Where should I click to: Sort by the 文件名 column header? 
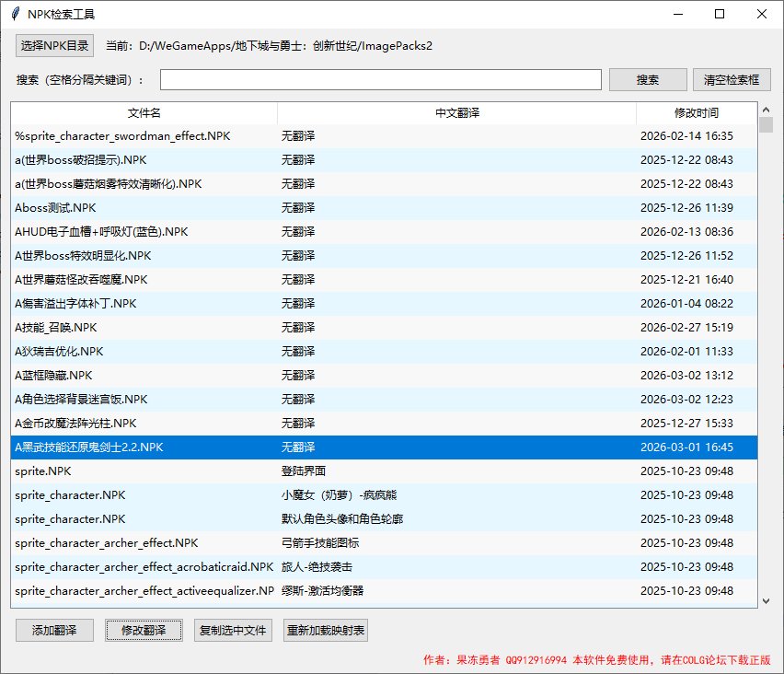(143, 112)
